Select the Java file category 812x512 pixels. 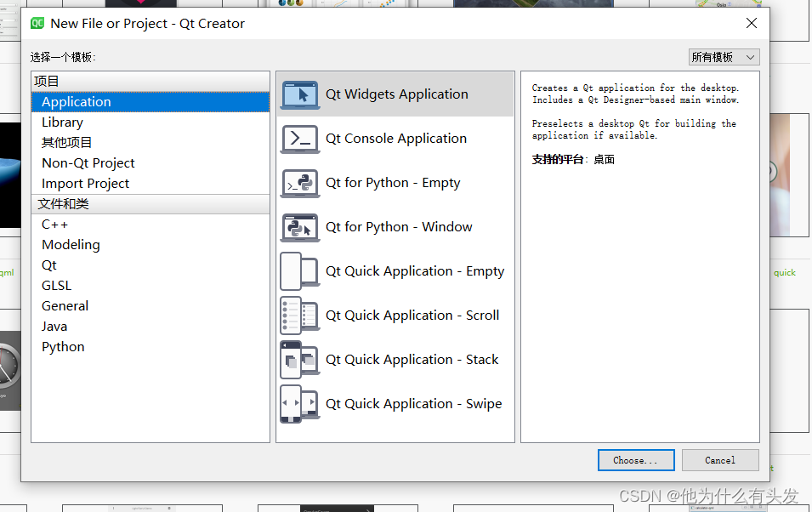coord(150,327)
